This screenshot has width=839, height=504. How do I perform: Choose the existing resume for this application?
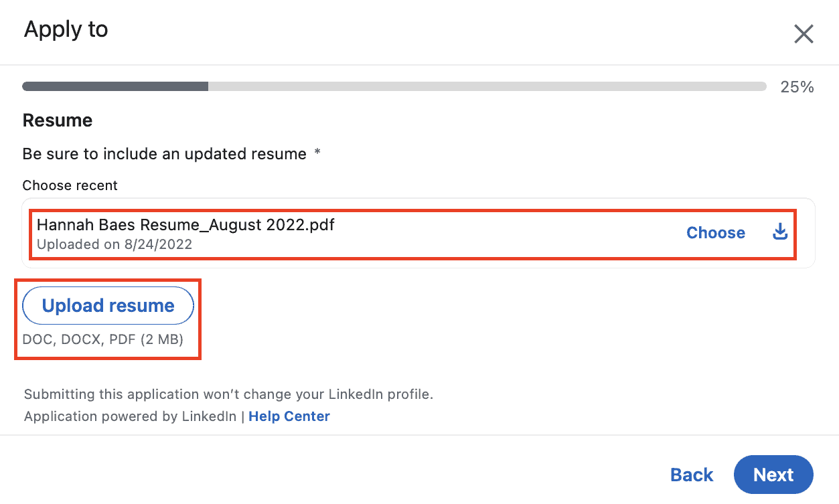tap(715, 232)
